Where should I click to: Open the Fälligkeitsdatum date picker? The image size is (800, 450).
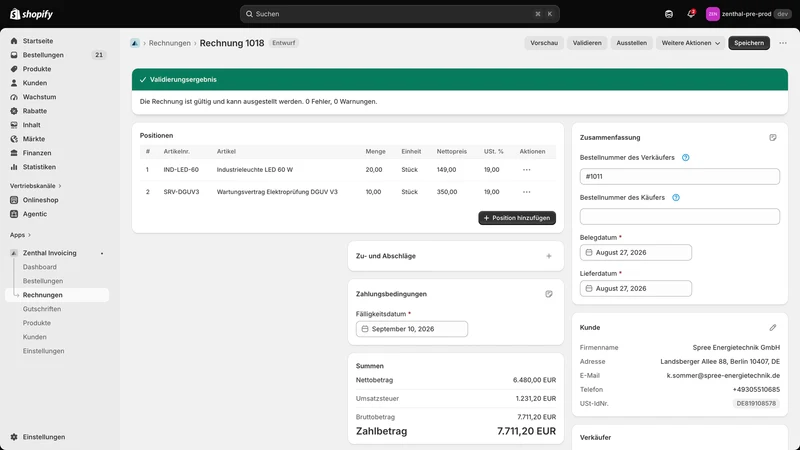click(412, 329)
